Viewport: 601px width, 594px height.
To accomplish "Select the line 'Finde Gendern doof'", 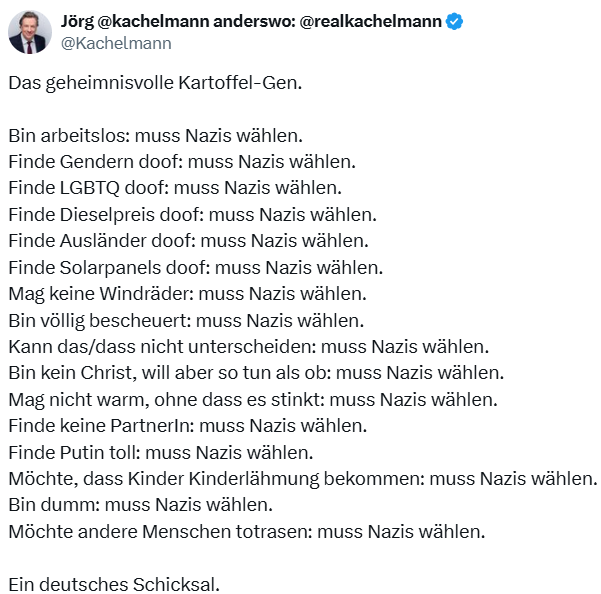I will (182, 162).
